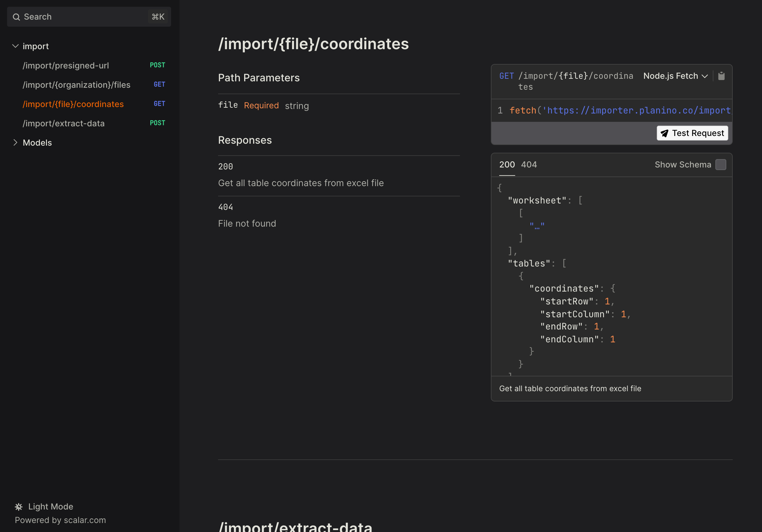Select the /import/{file}/coordinates sidebar item
The image size is (762, 532).
[73, 104]
